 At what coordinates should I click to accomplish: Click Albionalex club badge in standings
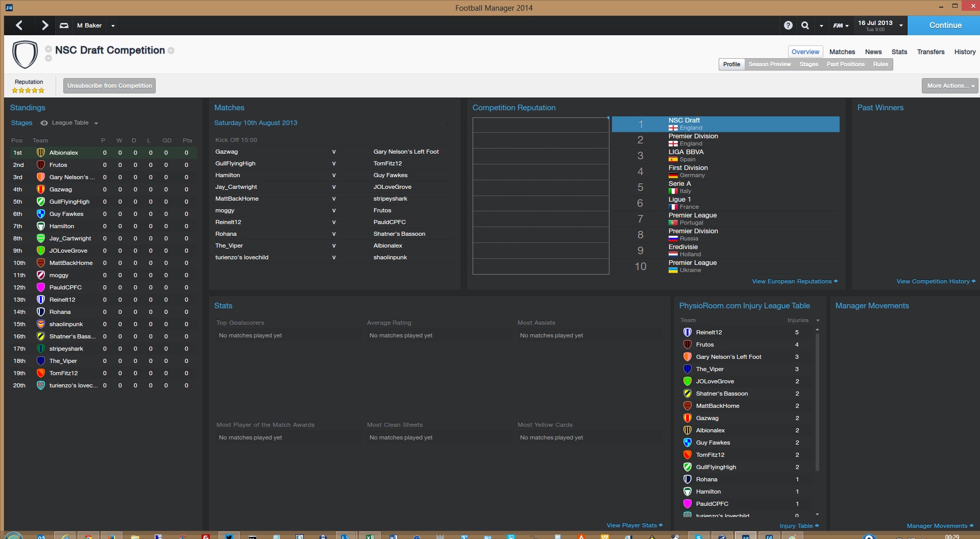[41, 153]
